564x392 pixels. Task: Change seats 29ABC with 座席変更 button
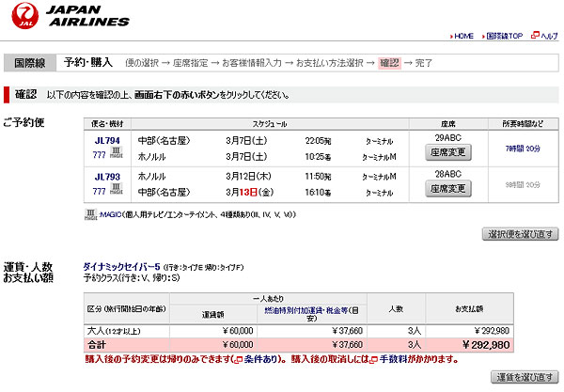(447, 154)
